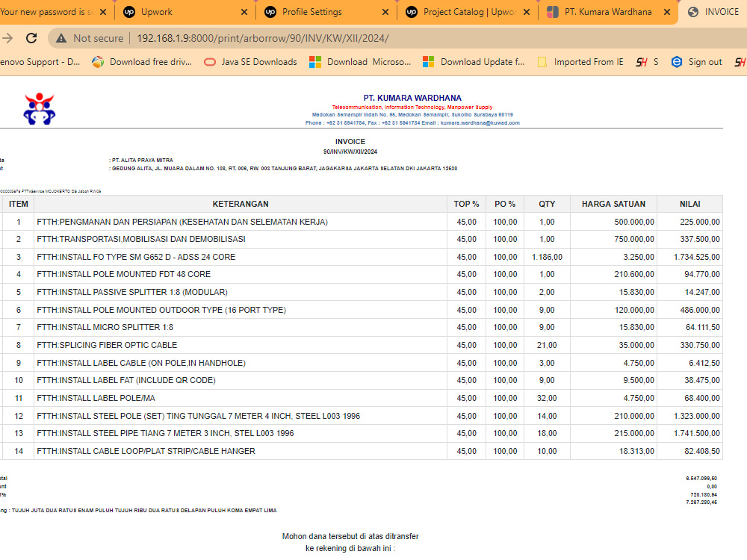The image size is (747, 560).
Task: Open Lenovo Support bookmark
Action: click(40, 62)
